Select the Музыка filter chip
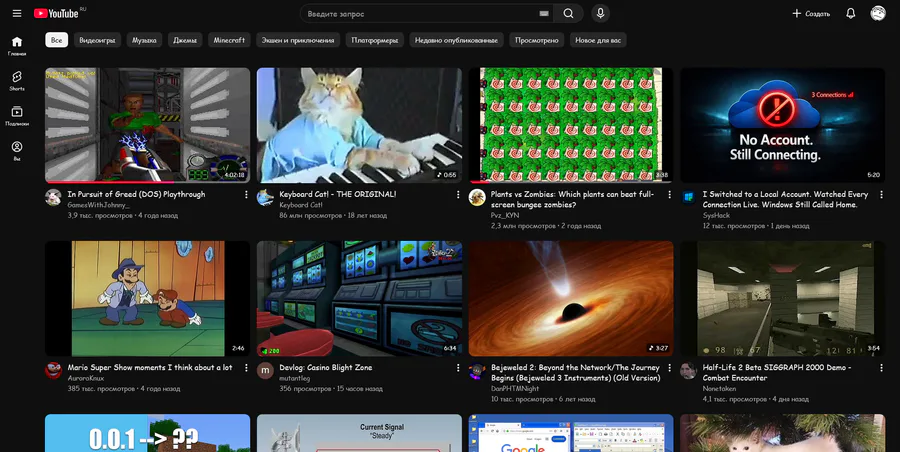The image size is (900, 452). [x=144, y=40]
